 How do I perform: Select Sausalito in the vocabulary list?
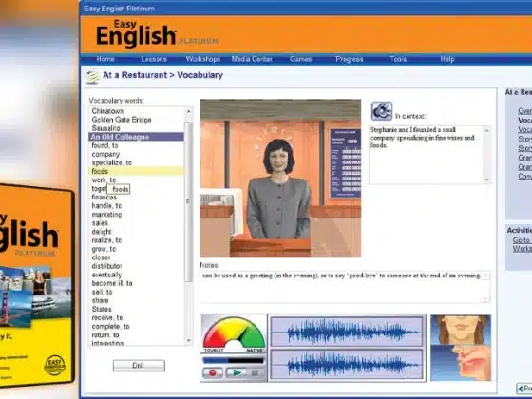tap(105, 128)
